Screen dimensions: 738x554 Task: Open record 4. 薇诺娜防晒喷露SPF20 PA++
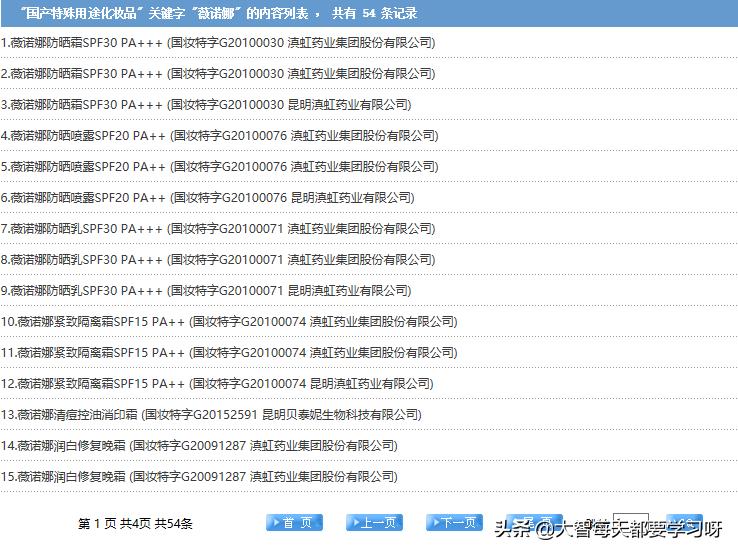[x=219, y=136]
